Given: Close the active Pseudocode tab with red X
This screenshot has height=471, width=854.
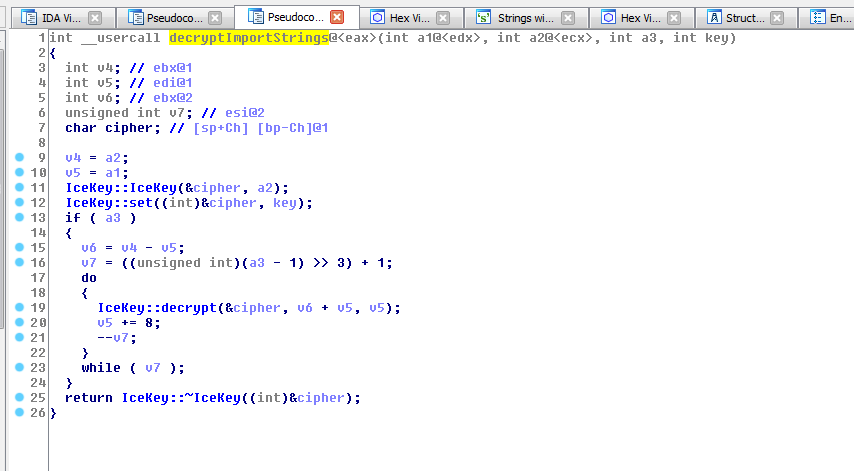Looking at the screenshot, I should click(337, 17).
